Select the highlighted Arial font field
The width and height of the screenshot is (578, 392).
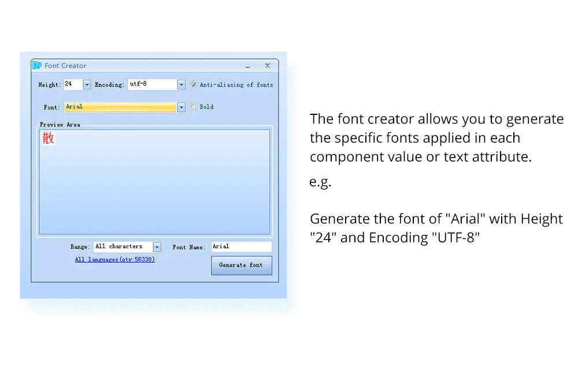(121, 107)
